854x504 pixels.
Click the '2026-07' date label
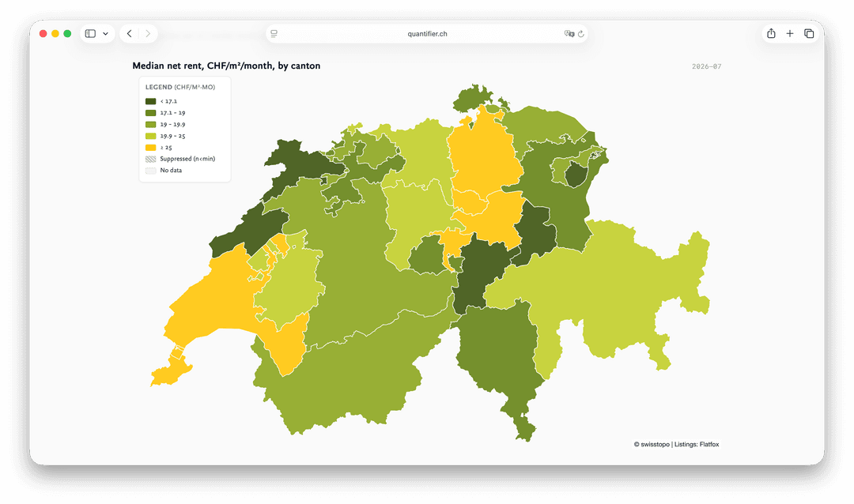[x=706, y=66]
